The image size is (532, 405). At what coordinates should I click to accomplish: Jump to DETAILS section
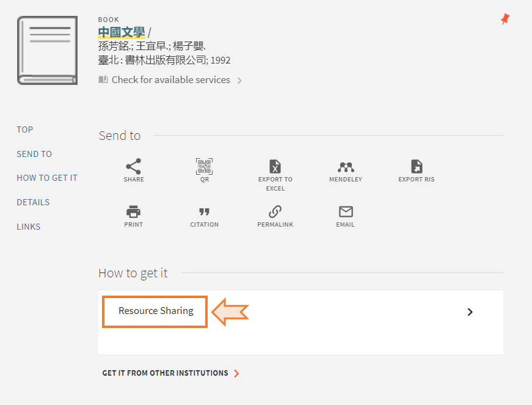33,202
